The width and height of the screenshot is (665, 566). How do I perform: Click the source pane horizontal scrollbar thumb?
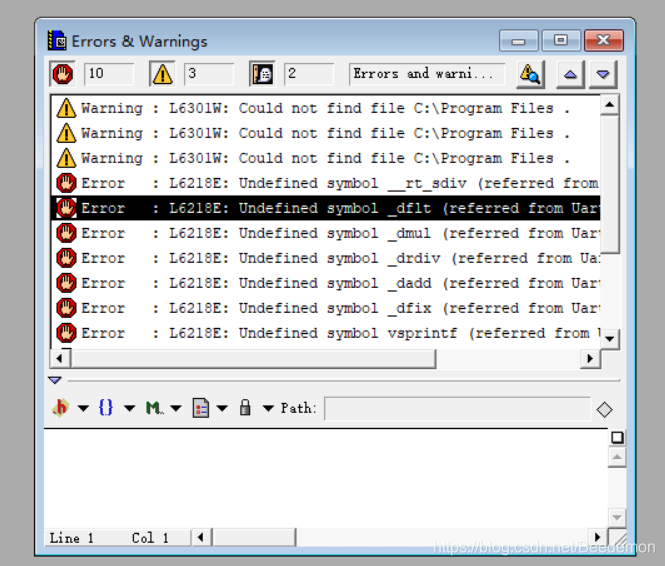pyautogui.click(x=254, y=538)
